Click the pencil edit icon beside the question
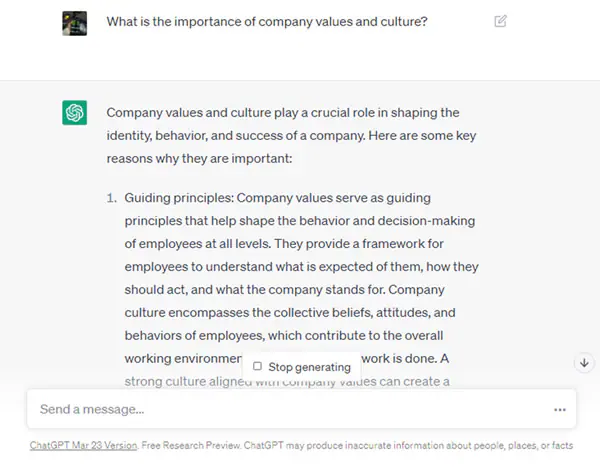The image size is (600, 467). (x=500, y=20)
